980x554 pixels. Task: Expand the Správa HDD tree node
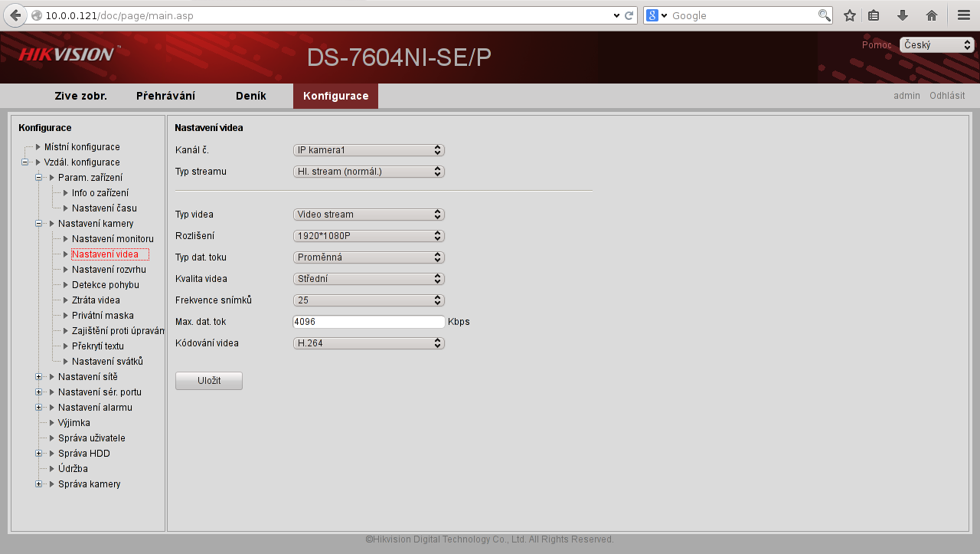pyautogui.click(x=39, y=454)
